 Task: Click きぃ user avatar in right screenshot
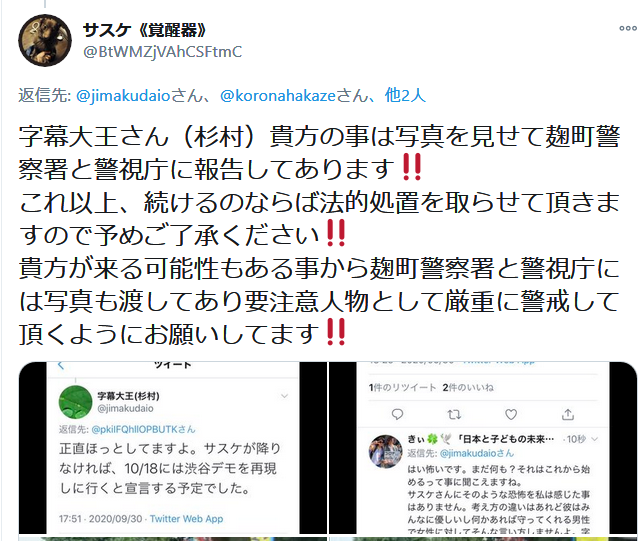(385, 451)
